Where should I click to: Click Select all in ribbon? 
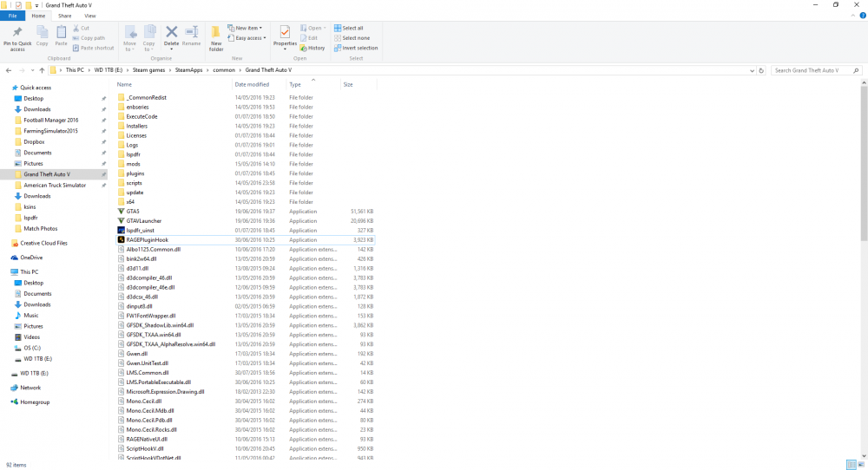coord(348,29)
